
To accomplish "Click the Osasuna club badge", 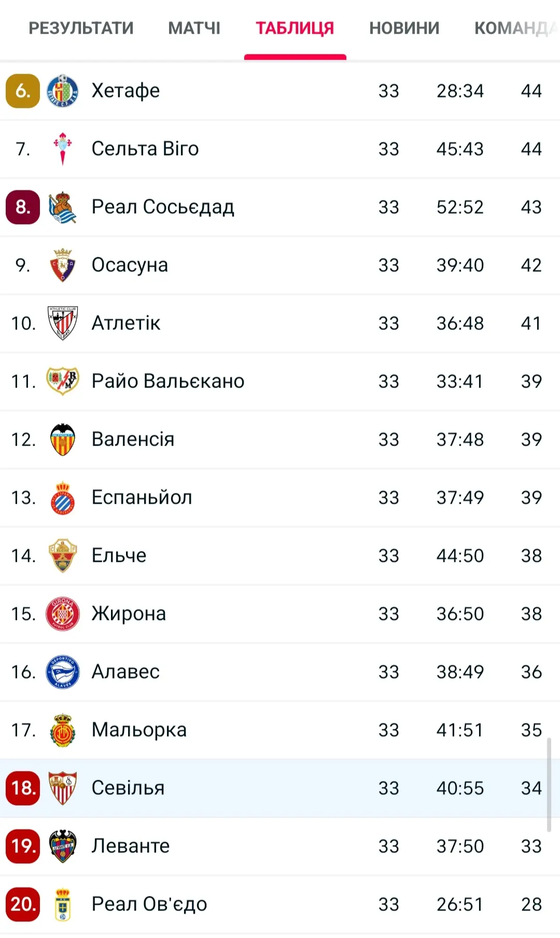I will pos(63,265).
